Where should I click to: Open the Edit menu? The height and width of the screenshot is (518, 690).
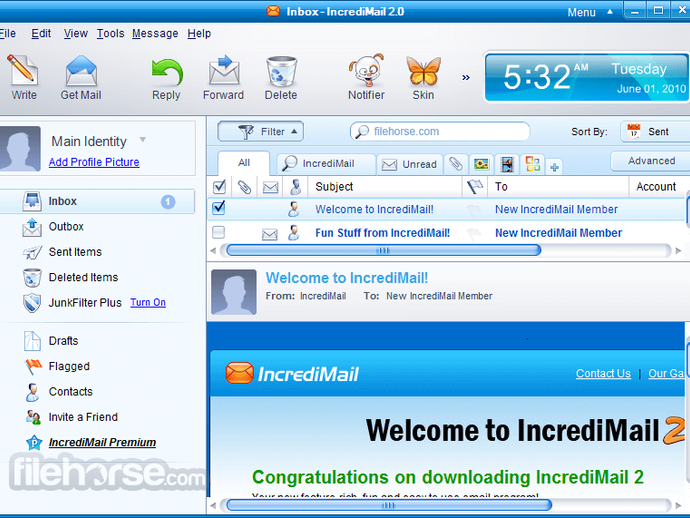(41, 33)
